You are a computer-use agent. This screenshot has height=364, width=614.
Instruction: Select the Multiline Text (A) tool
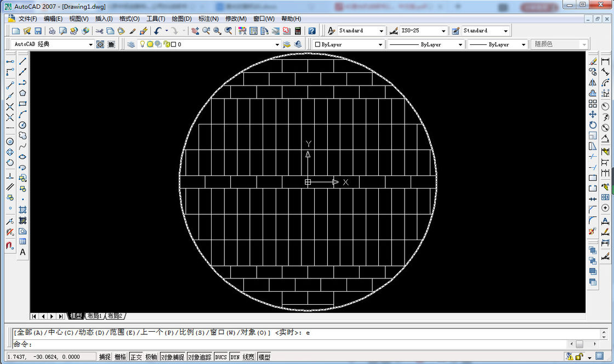(x=23, y=252)
